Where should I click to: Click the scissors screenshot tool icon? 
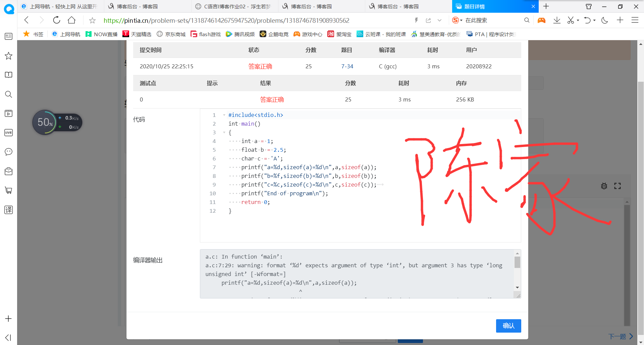[x=571, y=20]
